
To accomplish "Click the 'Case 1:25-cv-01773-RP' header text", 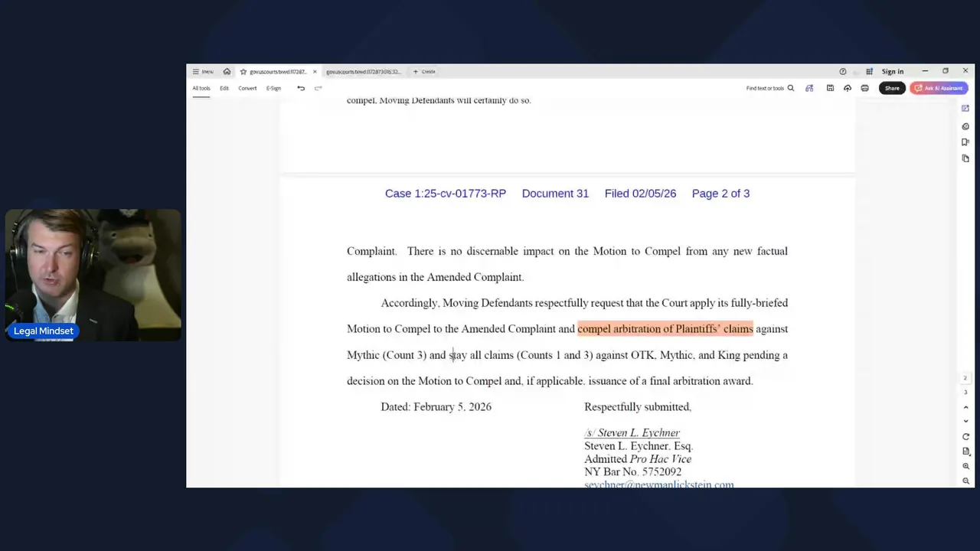I will [x=446, y=194].
